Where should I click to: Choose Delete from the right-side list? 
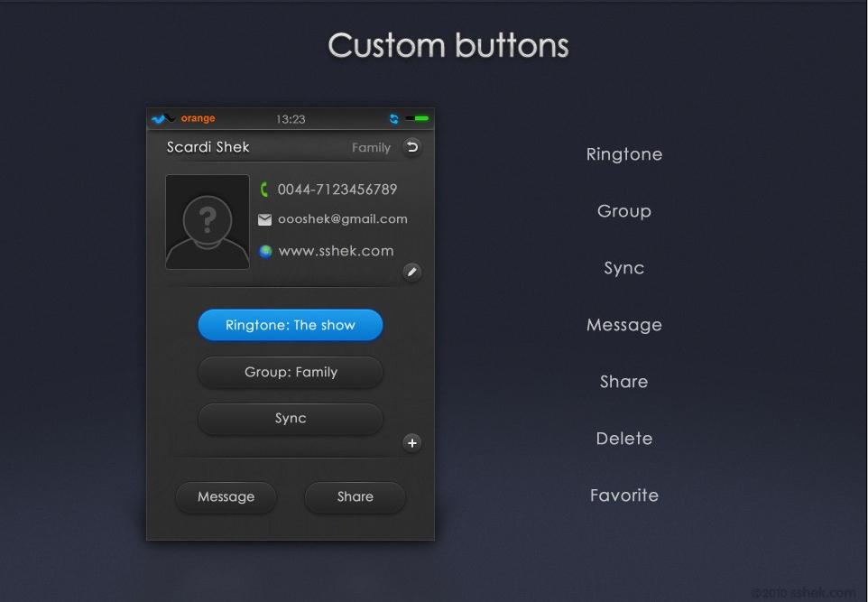coord(623,439)
